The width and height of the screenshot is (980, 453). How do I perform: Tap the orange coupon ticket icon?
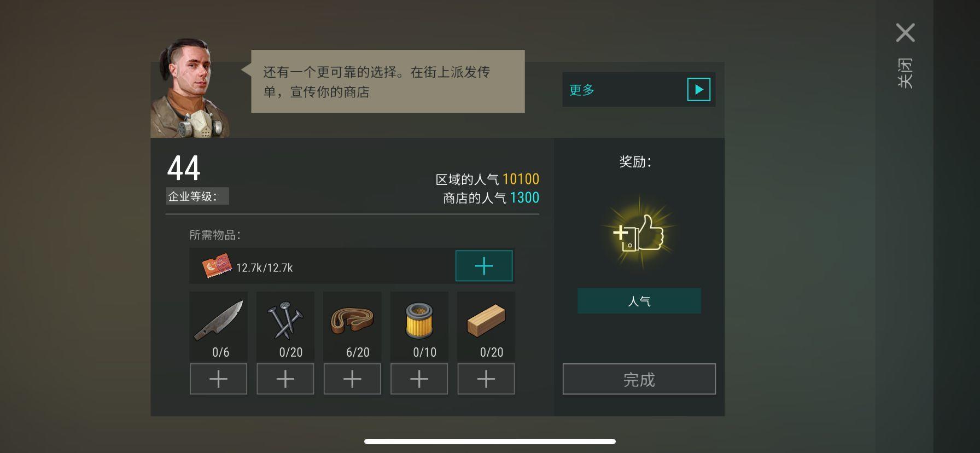(217, 266)
